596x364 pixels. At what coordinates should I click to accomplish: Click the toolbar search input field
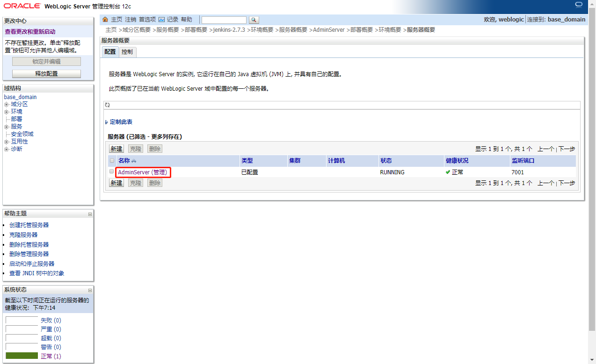[x=224, y=20]
